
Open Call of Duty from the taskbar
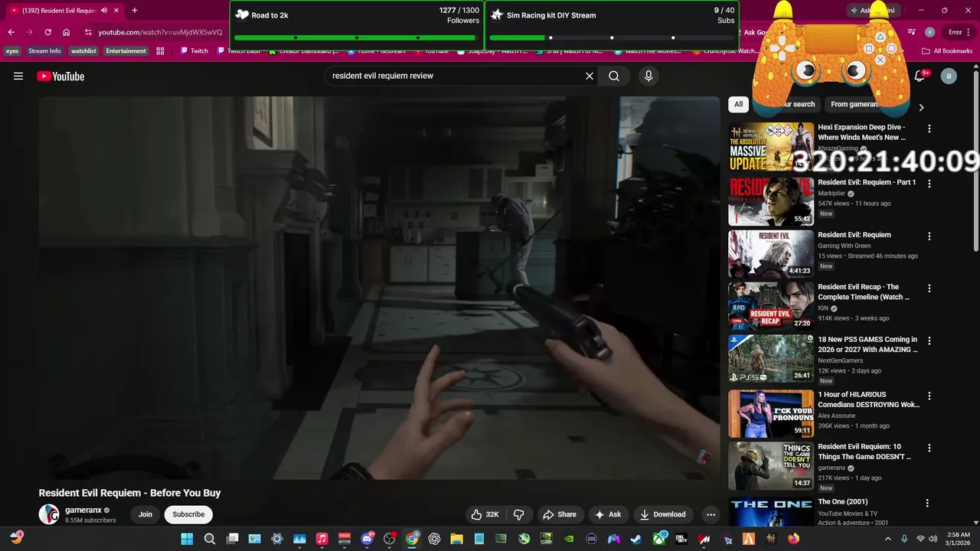[681, 539]
